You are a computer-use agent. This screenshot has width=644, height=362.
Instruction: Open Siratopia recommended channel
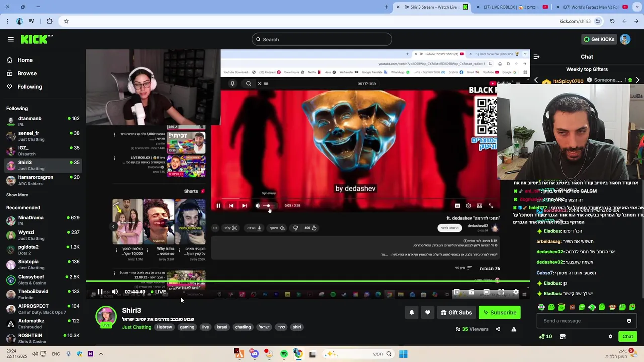point(43,264)
